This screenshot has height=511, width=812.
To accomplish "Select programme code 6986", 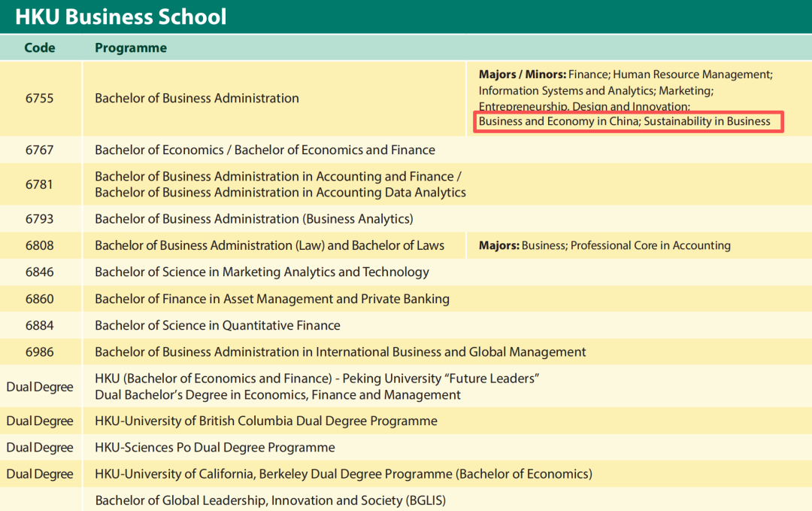I will click(39, 352).
